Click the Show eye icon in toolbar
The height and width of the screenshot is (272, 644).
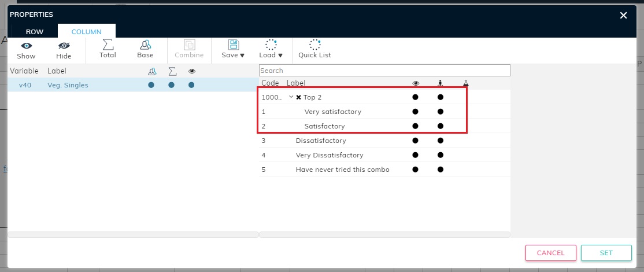(x=26, y=46)
